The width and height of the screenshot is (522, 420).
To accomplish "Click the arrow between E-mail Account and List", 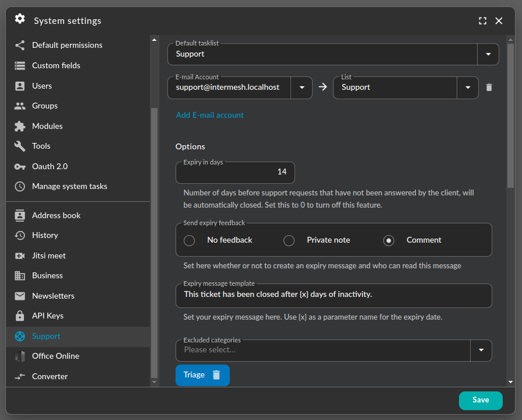I will coord(323,87).
